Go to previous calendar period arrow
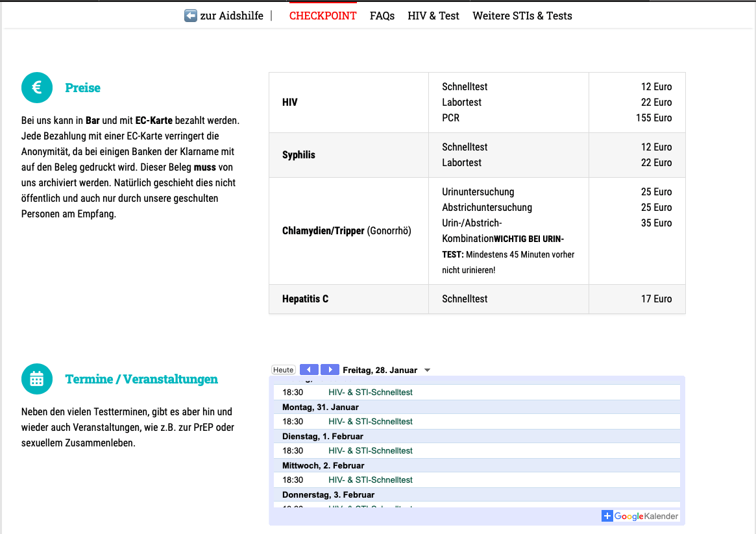The height and width of the screenshot is (534, 756). (309, 370)
